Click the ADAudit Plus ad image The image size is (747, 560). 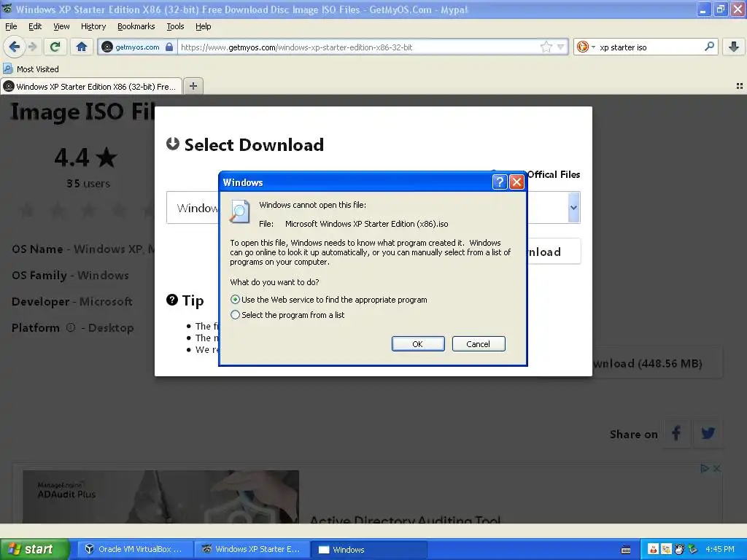[161, 497]
